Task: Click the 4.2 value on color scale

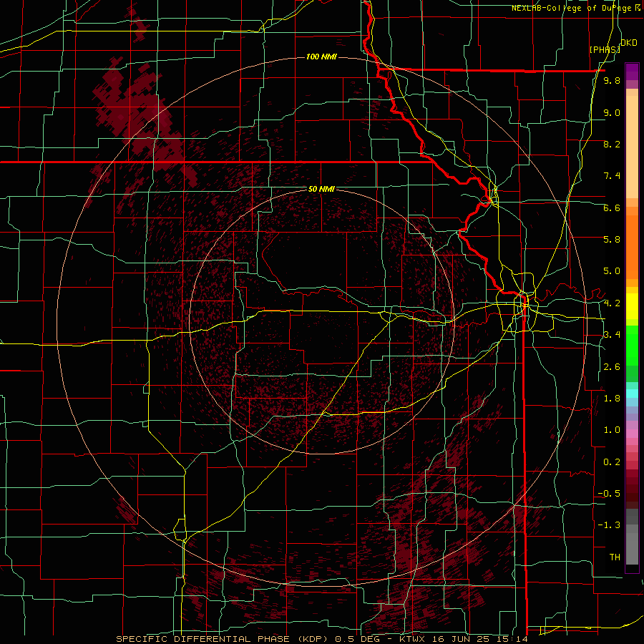Action: (612, 303)
